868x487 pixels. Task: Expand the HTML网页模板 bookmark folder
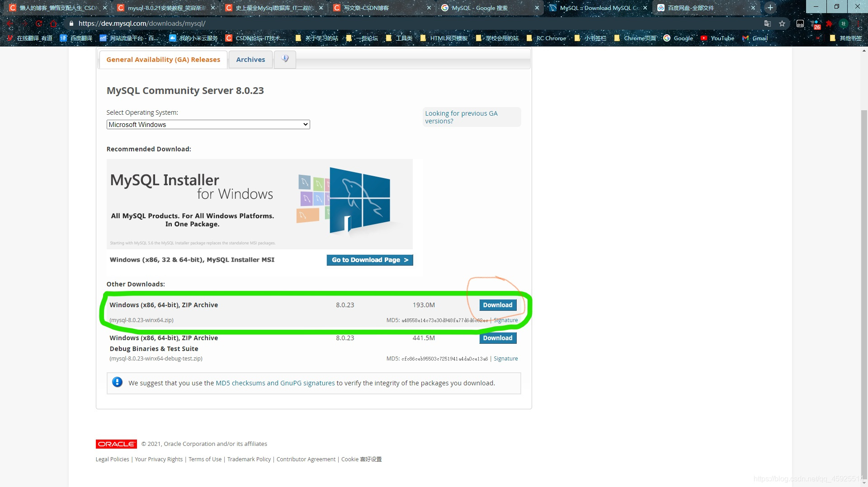tap(444, 38)
